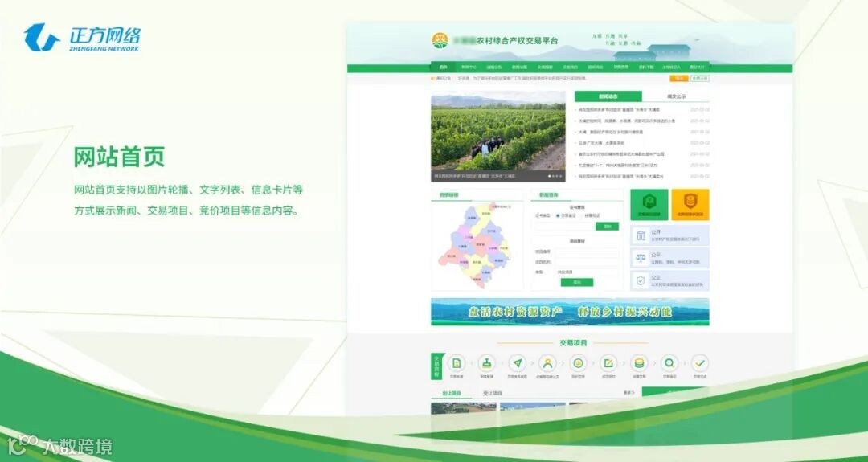Click the outlined register button beside the orange one
Screen dimensions: 868x462
click(x=700, y=79)
